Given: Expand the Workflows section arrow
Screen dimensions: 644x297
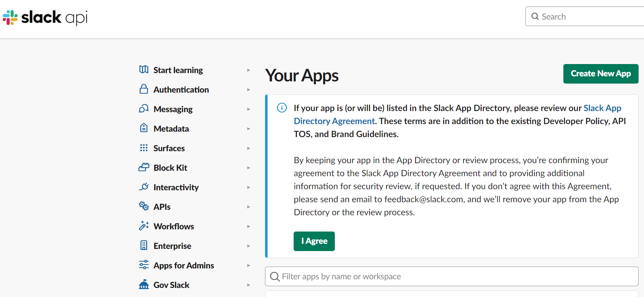Looking at the screenshot, I should (248, 226).
